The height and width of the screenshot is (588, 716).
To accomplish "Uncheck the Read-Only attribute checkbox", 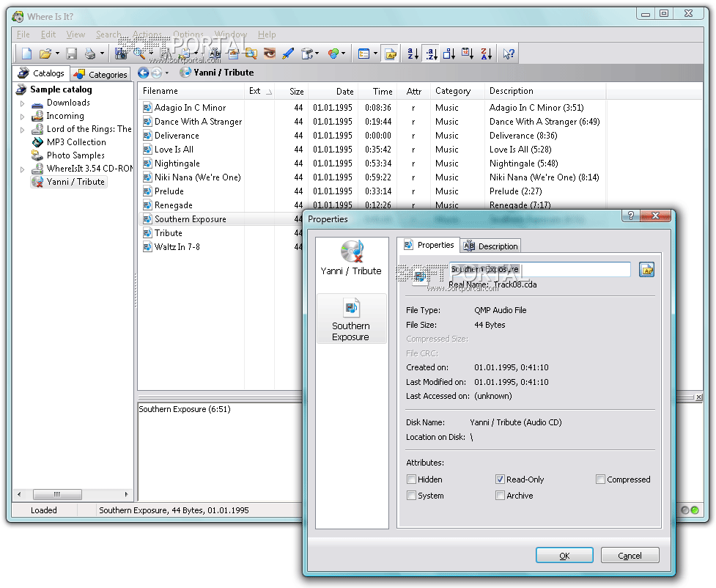I will pos(500,479).
